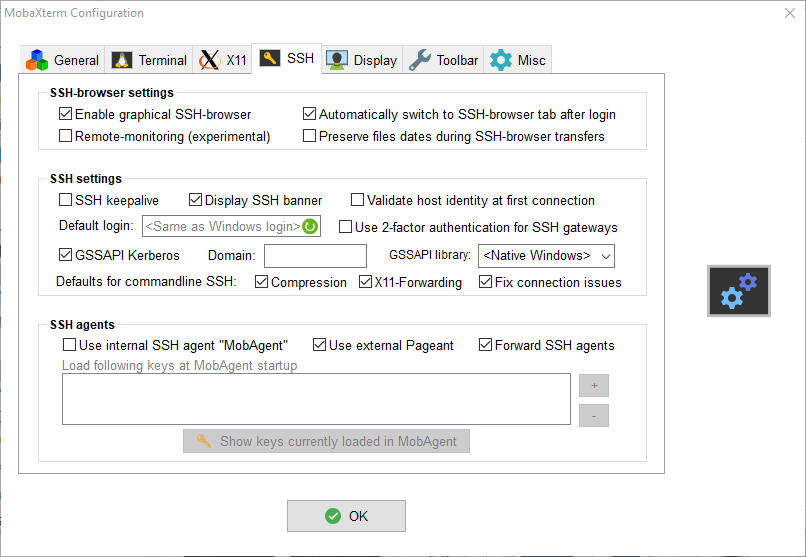
Task: Click the plus button to add key
Action: pos(594,385)
